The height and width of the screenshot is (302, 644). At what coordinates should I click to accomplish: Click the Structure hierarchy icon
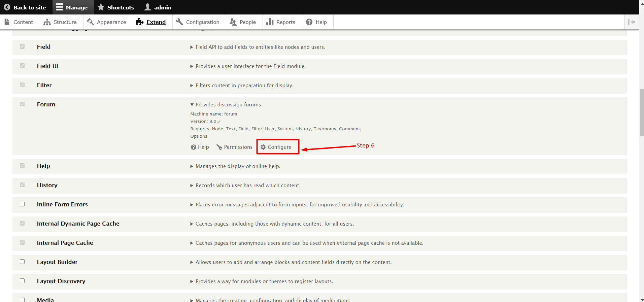tap(47, 22)
